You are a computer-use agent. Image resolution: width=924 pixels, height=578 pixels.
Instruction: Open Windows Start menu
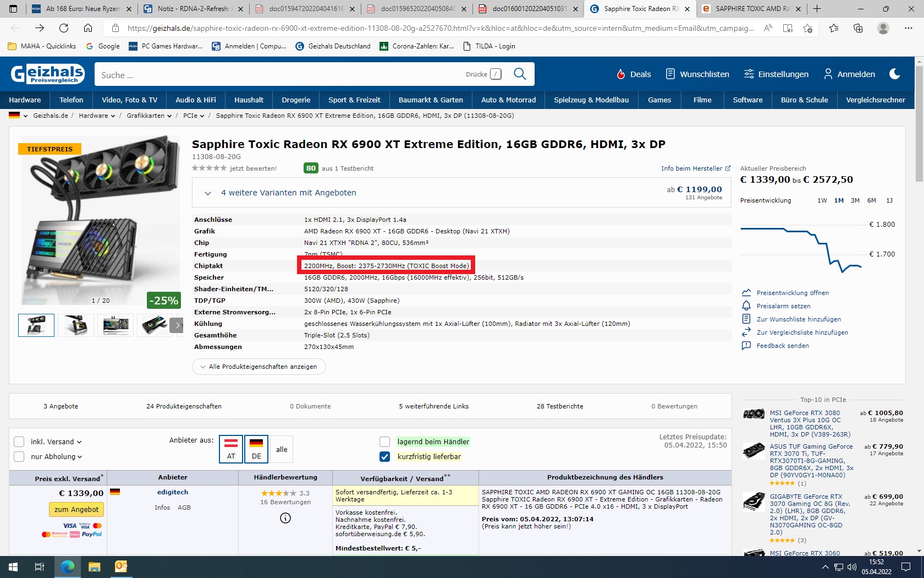point(13,567)
